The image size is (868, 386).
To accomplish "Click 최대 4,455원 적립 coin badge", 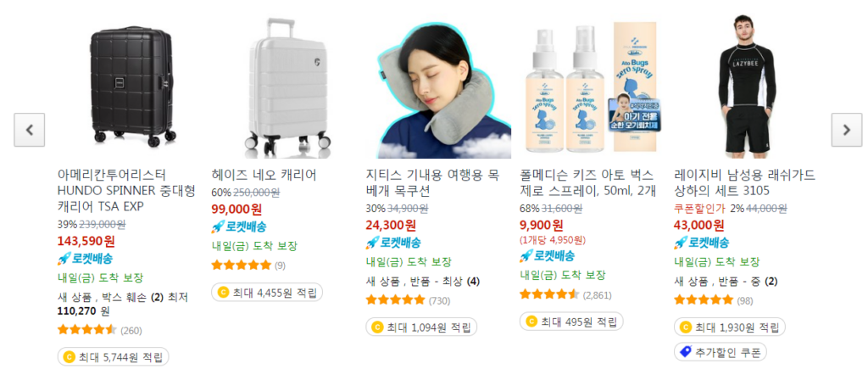I will click(x=267, y=292).
